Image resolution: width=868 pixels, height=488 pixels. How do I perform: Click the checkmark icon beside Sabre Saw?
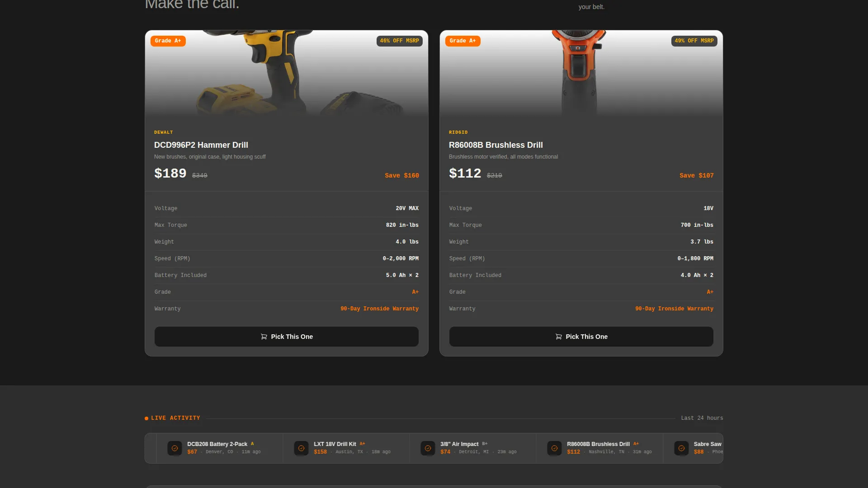pos(681,448)
